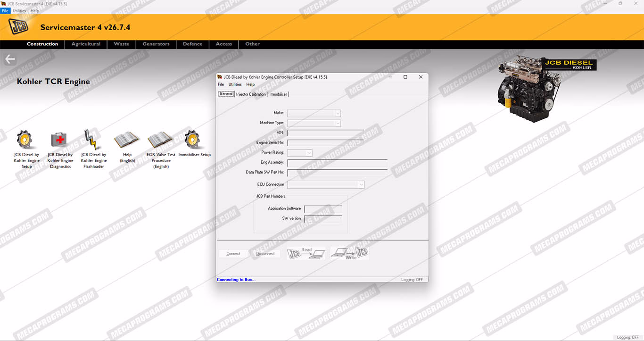The height and width of the screenshot is (341, 644).
Task: Switch to the General tab
Action: [226, 94]
